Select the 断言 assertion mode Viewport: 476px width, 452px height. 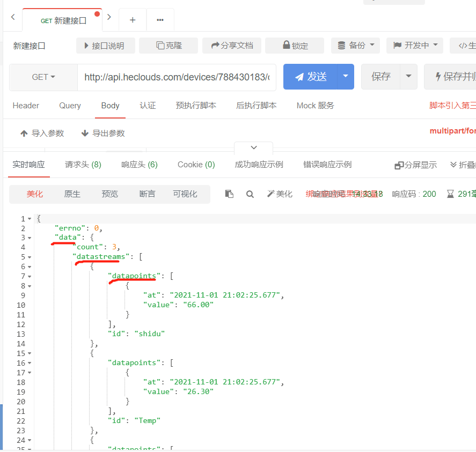click(x=147, y=194)
